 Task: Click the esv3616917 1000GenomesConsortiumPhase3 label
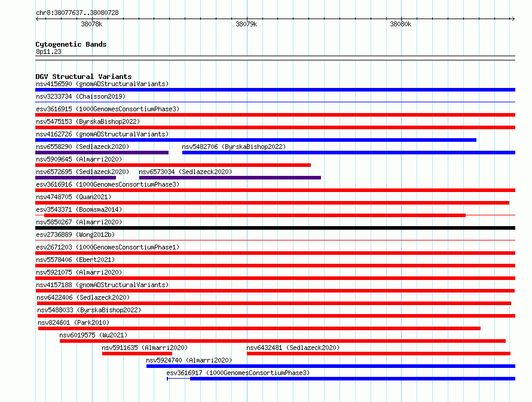[238, 373]
